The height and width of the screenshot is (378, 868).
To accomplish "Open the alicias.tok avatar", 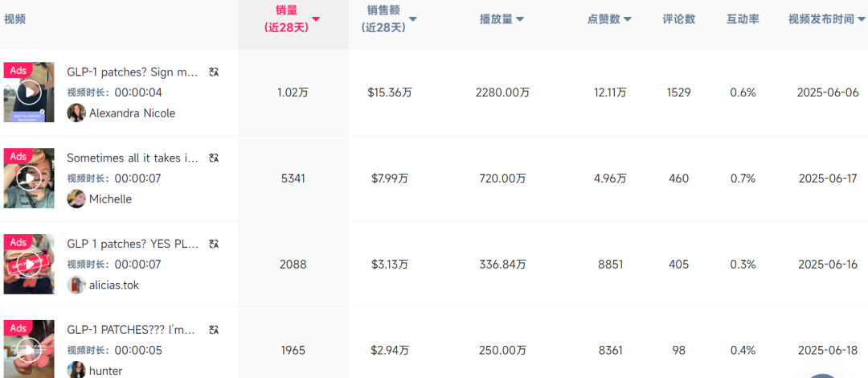I will tap(76, 285).
